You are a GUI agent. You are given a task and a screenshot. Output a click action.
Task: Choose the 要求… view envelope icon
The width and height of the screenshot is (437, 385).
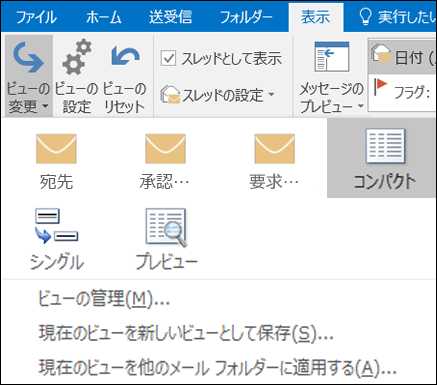click(x=275, y=149)
